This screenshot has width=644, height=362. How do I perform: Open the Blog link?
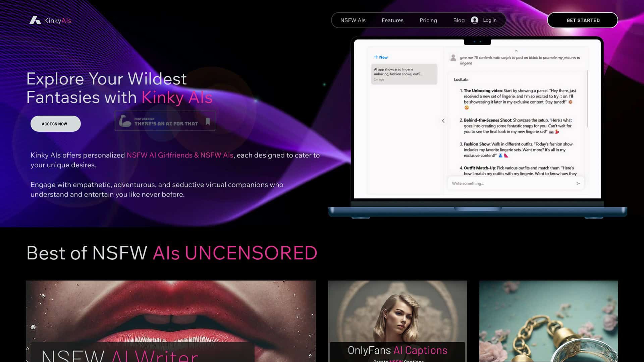(459, 20)
